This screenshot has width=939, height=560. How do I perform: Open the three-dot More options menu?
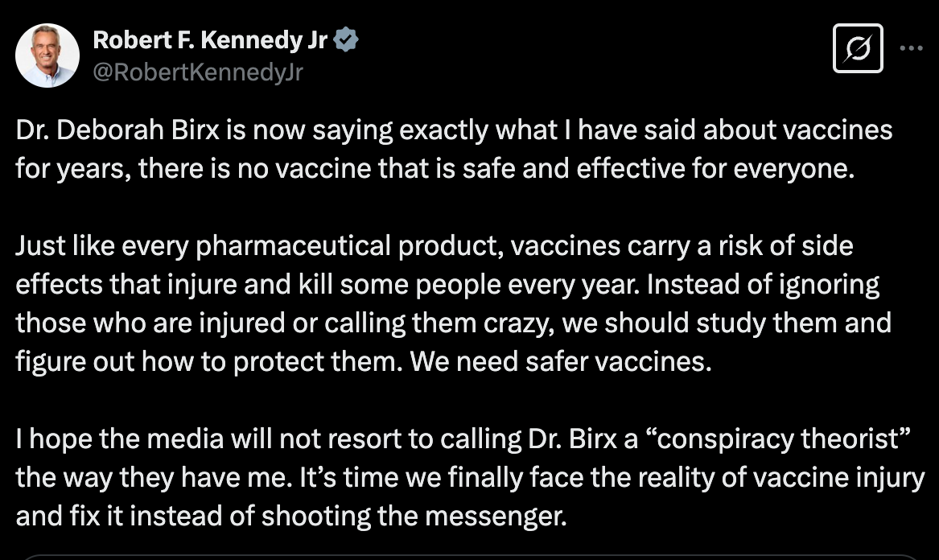click(x=911, y=48)
